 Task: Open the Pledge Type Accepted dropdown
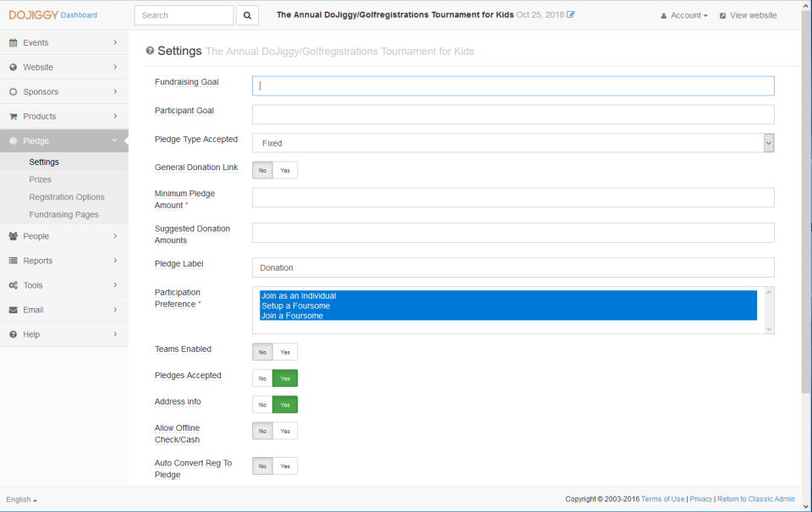tap(513, 143)
